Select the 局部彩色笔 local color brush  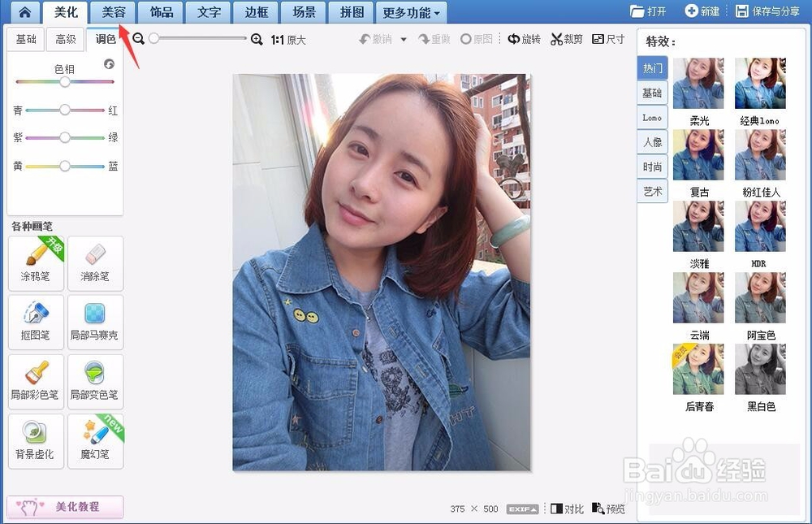(36, 382)
